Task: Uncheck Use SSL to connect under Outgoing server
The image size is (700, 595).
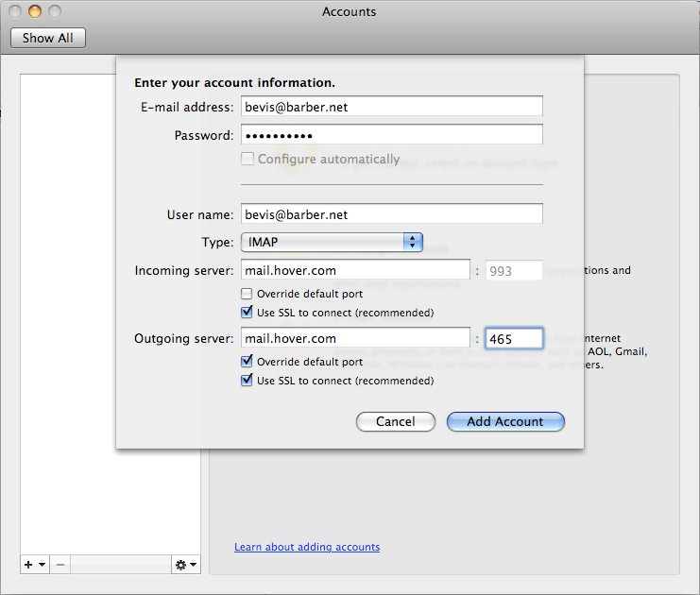Action: click(x=247, y=381)
